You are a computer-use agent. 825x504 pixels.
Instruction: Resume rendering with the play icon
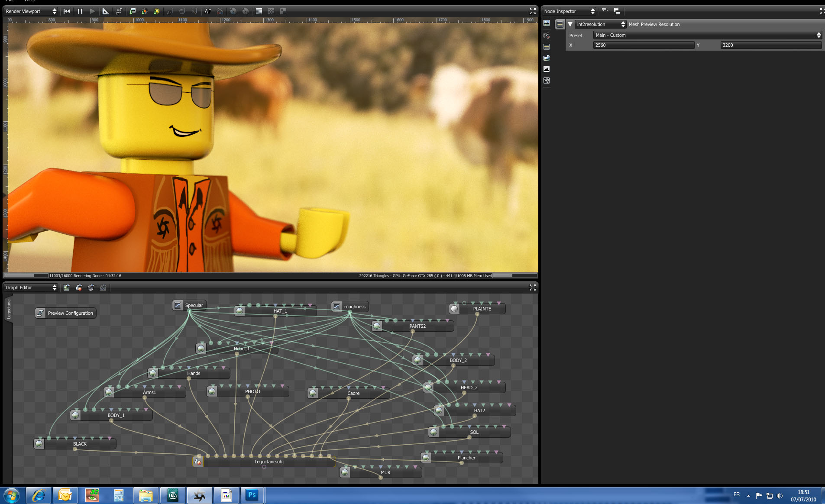pos(92,11)
